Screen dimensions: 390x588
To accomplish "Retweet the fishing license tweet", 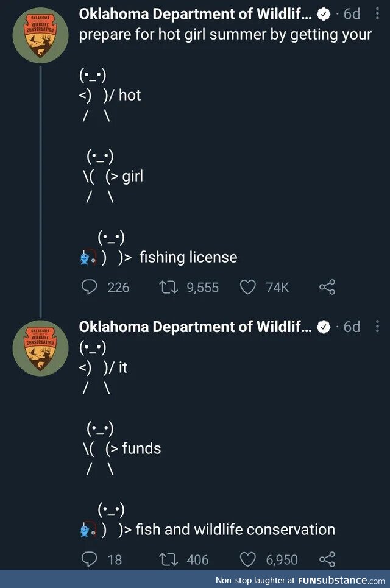I will coord(166,287).
